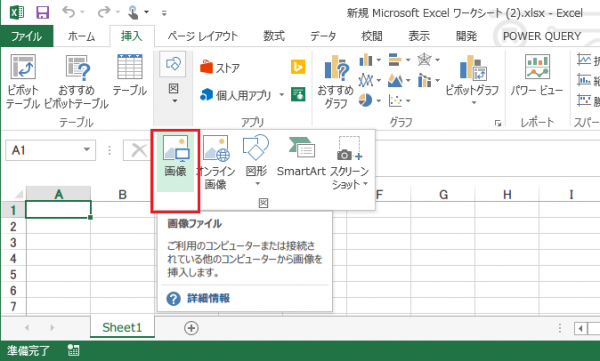The image size is (600, 361).
Task: Add a new sheet with plus button
Action: (x=191, y=328)
